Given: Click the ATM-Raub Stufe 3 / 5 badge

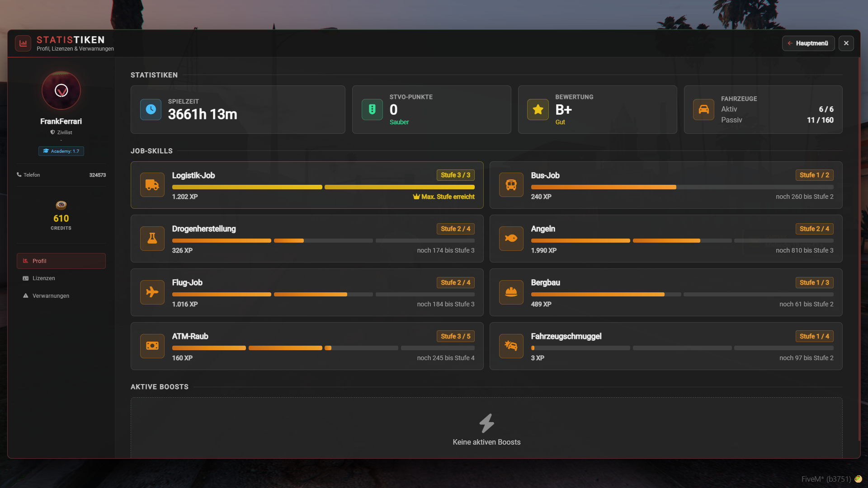Looking at the screenshot, I should point(456,337).
